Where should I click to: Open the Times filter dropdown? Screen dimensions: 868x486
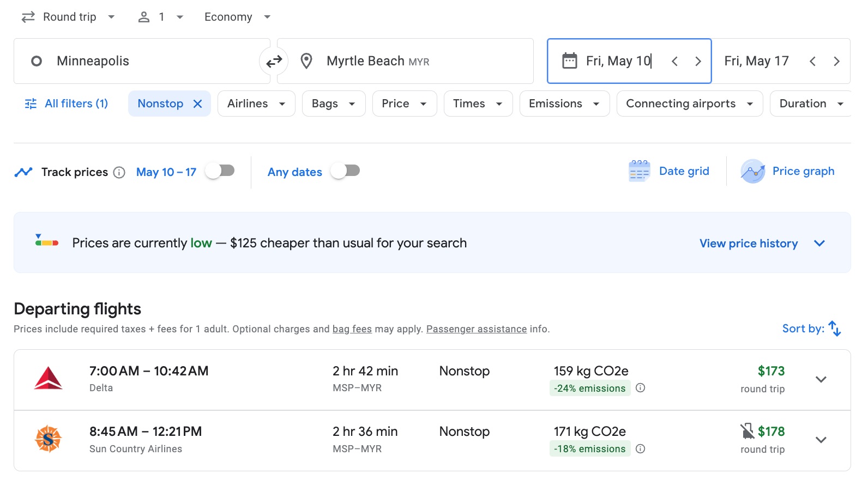[478, 104]
